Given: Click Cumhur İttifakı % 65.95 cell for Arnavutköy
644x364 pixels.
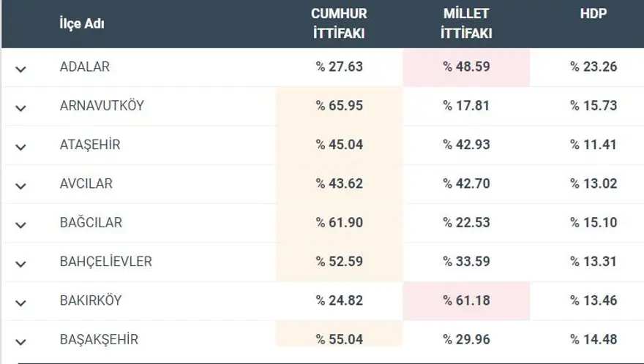Looking at the screenshot, I should (x=339, y=106).
